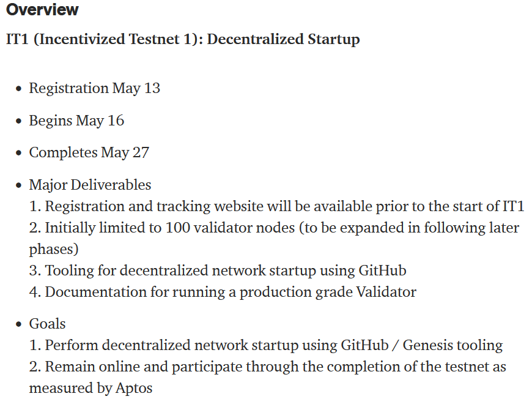Click the Registration May 13 bullet
Screen dimensions: 532x399
94,88
